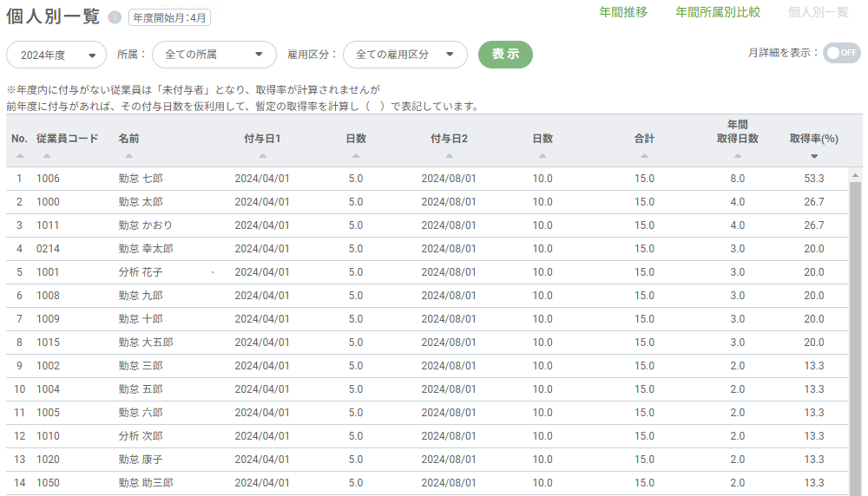Sort by 付与日2 column arrow
The image size is (868, 496).
(449, 156)
